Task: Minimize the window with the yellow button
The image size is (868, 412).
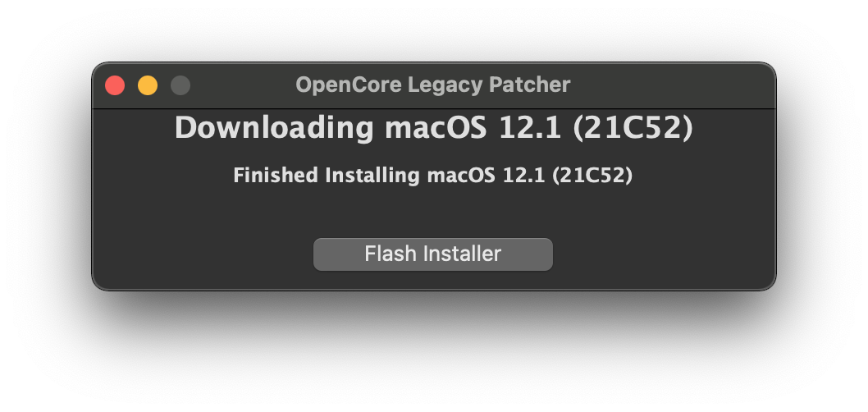Action: click(x=148, y=85)
